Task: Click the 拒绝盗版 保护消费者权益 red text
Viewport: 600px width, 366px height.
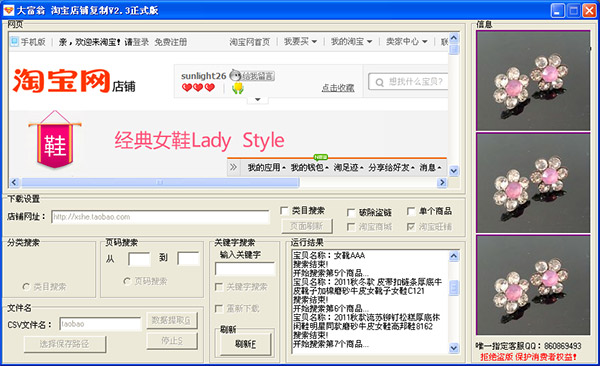Action: click(528, 357)
